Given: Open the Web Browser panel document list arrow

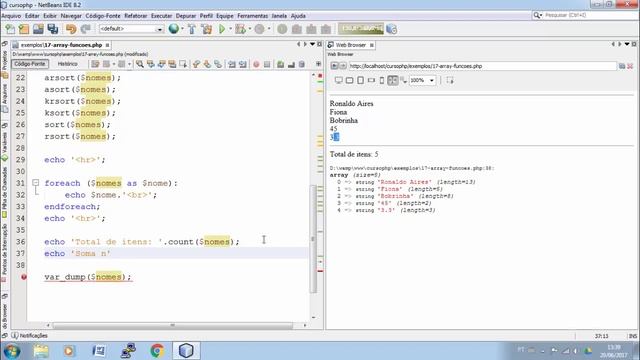Looking at the screenshot, I should point(627,44).
